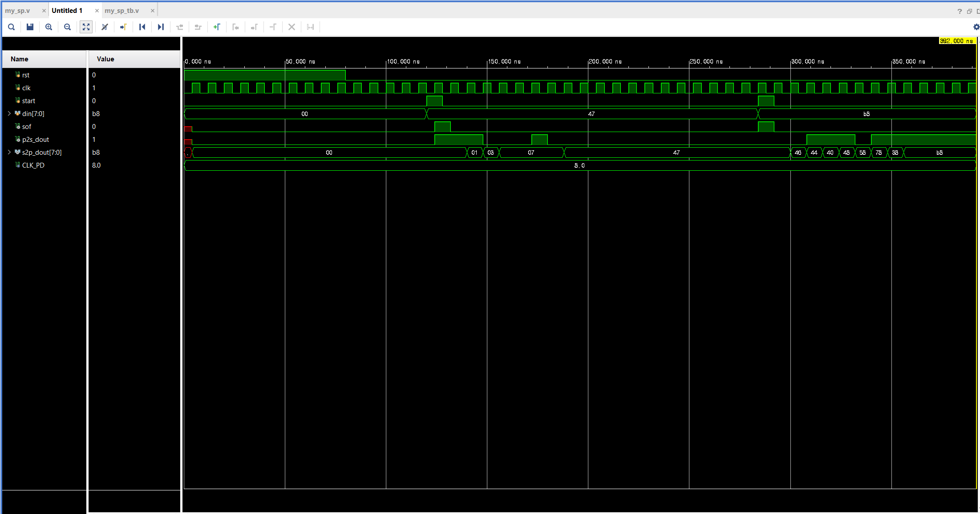Select the p2s_dout signal
The image size is (980, 514).
pyautogui.click(x=36, y=140)
